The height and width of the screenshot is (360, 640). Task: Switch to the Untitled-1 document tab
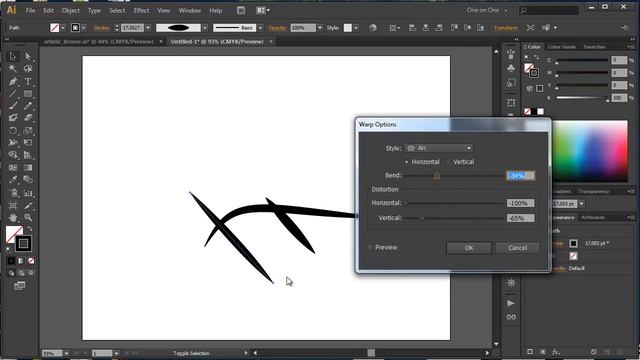217,42
